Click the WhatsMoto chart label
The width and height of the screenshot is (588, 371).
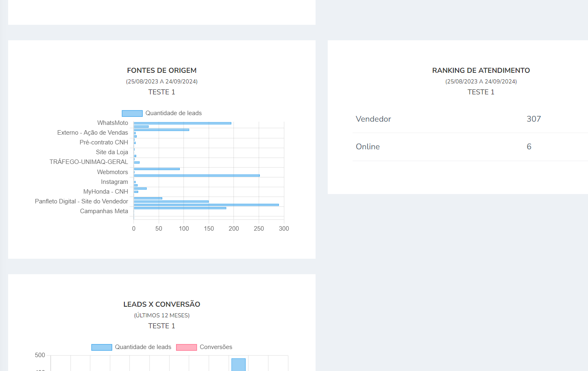pos(113,123)
